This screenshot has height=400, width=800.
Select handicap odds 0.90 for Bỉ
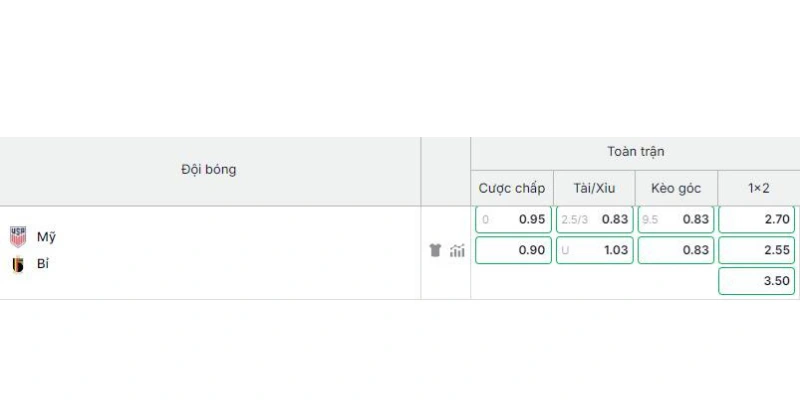click(x=513, y=250)
